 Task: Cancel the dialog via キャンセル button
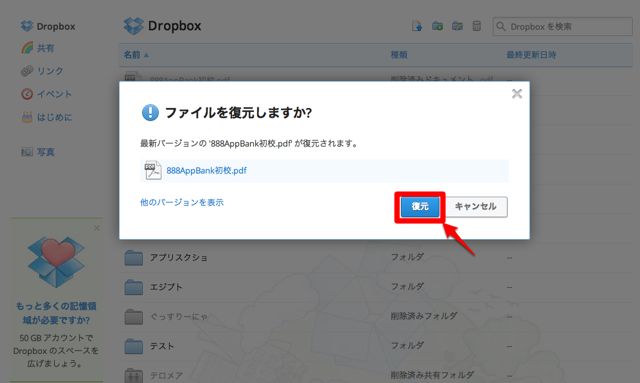point(476,207)
